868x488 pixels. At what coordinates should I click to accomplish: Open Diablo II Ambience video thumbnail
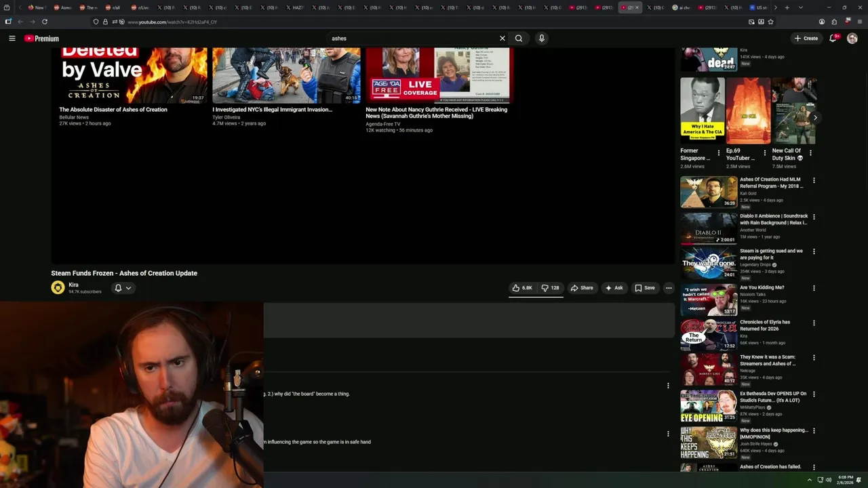[709, 228]
